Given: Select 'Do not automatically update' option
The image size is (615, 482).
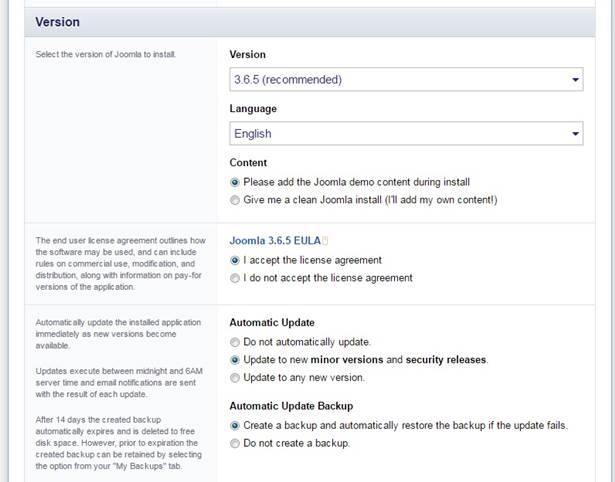Looking at the screenshot, I should (235, 342).
